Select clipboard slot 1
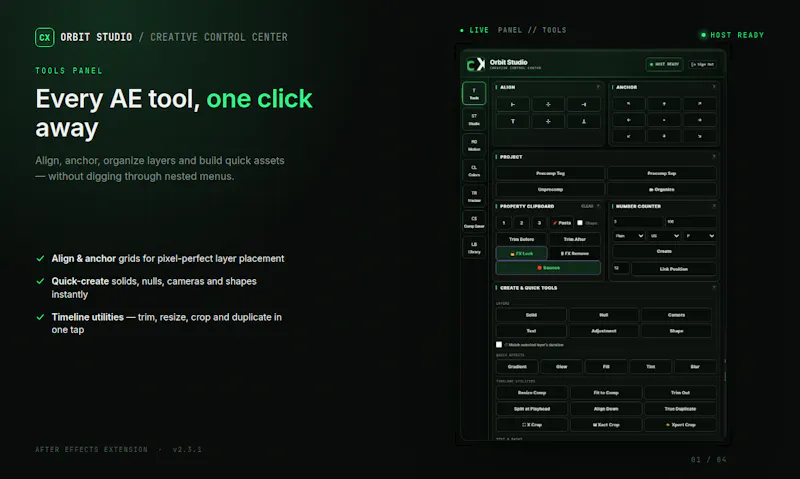This screenshot has width=800, height=479. coord(504,223)
